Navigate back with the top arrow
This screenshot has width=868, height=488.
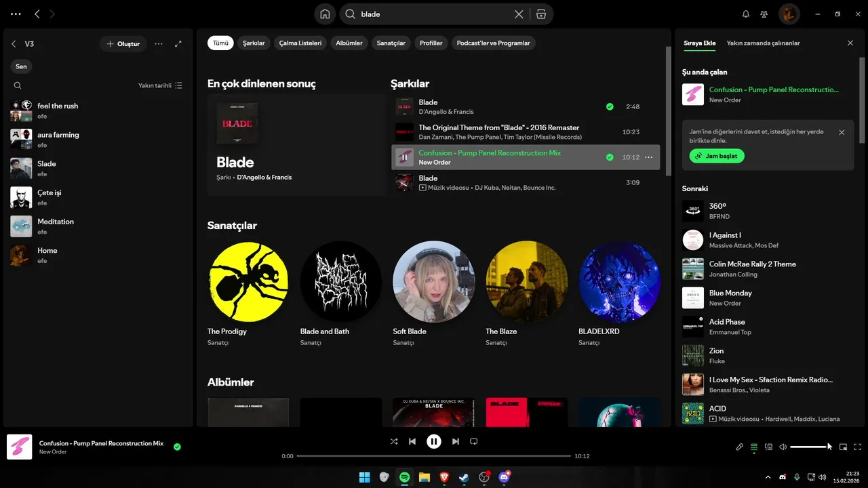pos(37,14)
